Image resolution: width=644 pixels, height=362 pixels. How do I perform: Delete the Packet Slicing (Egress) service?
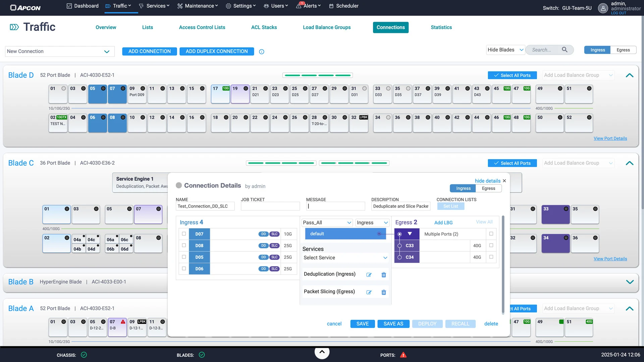384,292
